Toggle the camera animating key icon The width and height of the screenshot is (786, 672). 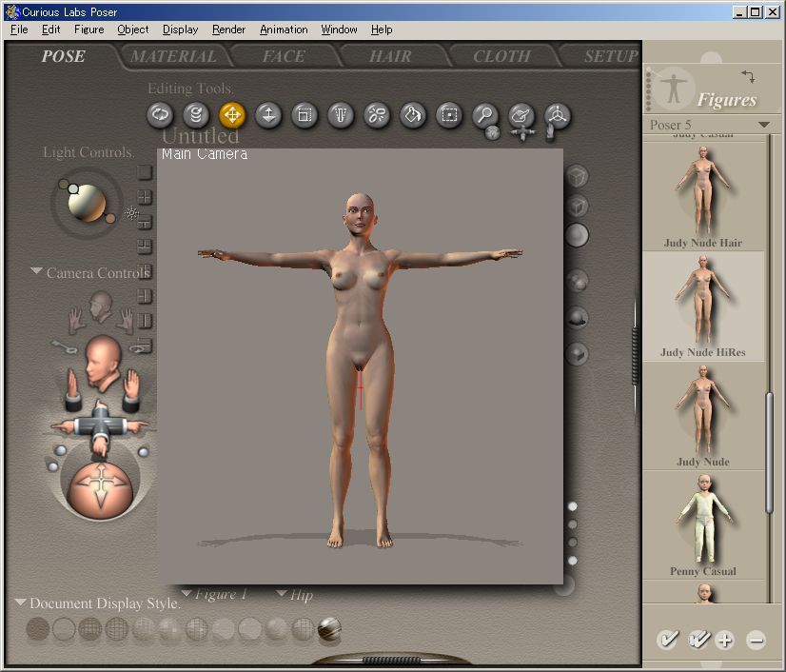(63, 346)
